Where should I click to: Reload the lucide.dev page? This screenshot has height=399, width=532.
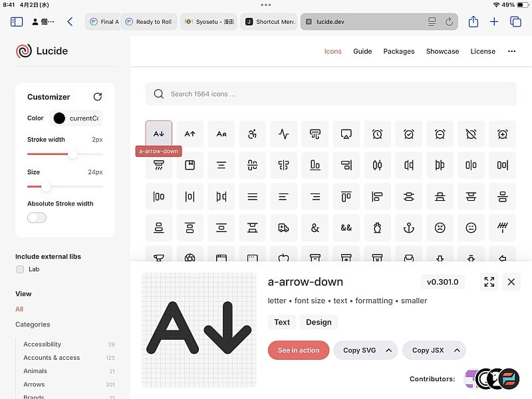pyautogui.click(x=450, y=22)
